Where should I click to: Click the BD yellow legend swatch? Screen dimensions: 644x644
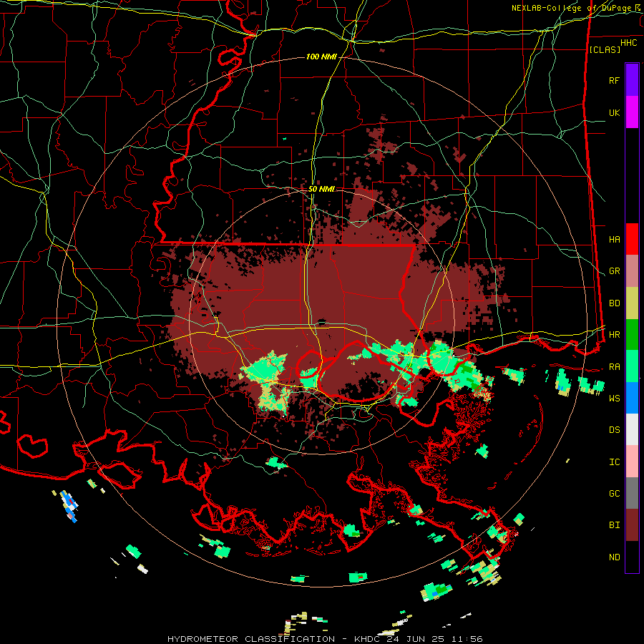(632, 303)
